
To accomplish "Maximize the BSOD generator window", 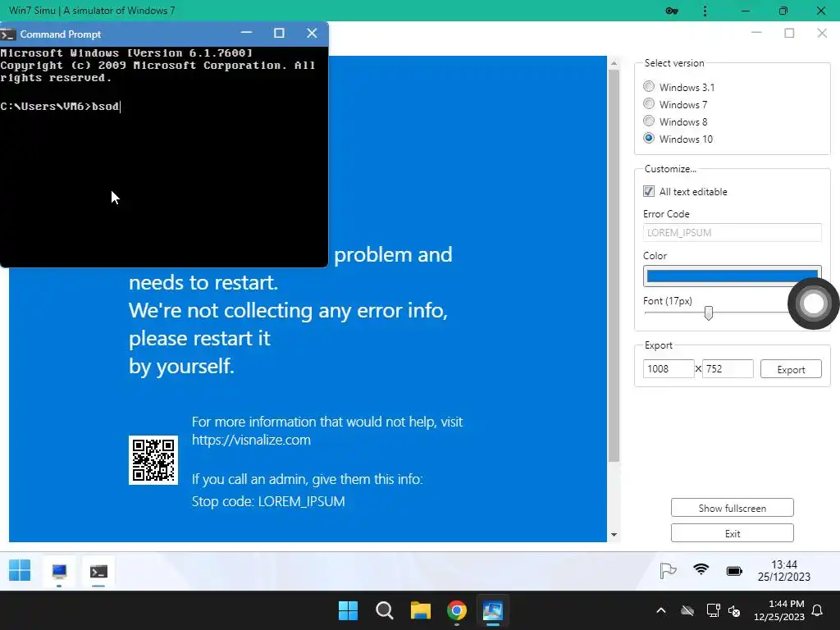I will point(789,33).
